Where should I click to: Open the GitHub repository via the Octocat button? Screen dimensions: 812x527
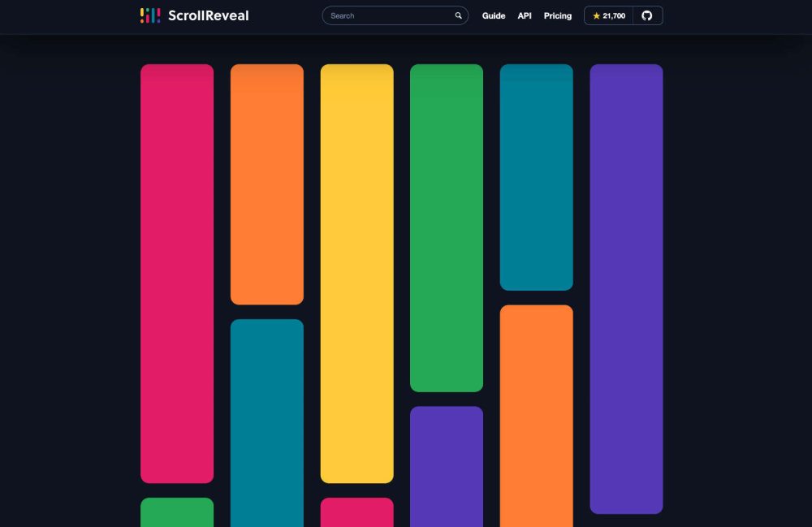[x=647, y=15]
